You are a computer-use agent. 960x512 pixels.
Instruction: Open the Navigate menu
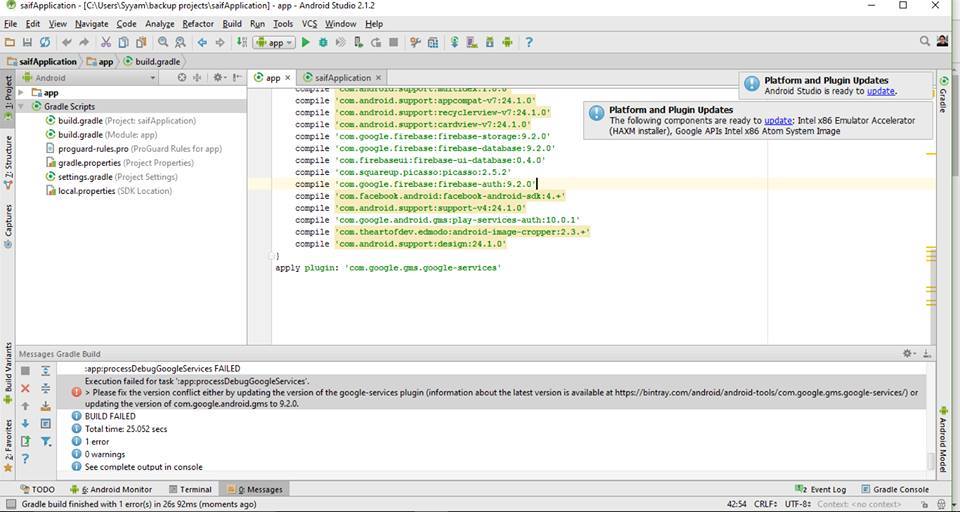coord(92,24)
